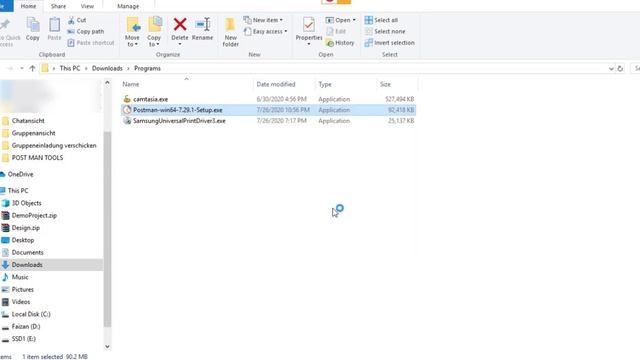640x360 pixels.
Task: Open Videos in navigation pane
Action: point(21,302)
